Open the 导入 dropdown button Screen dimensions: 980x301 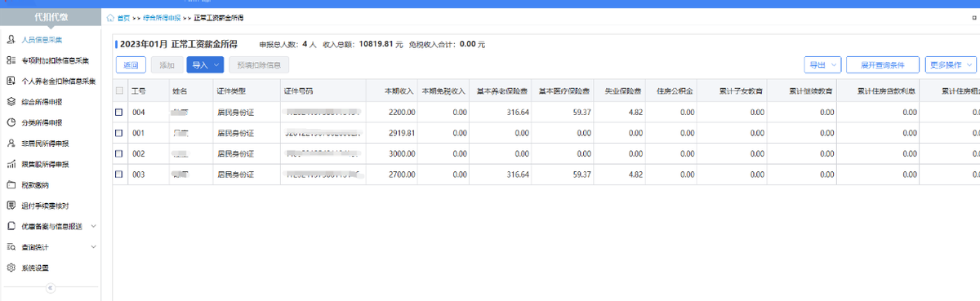(x=205, y=64)
